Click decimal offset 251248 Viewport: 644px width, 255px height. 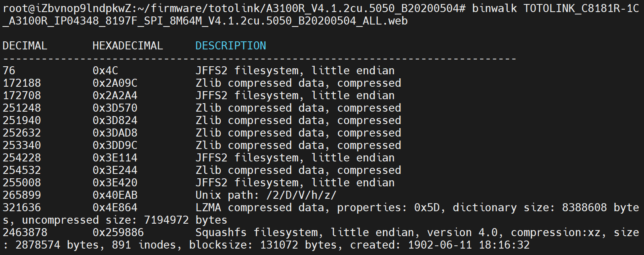click(22, 108)
